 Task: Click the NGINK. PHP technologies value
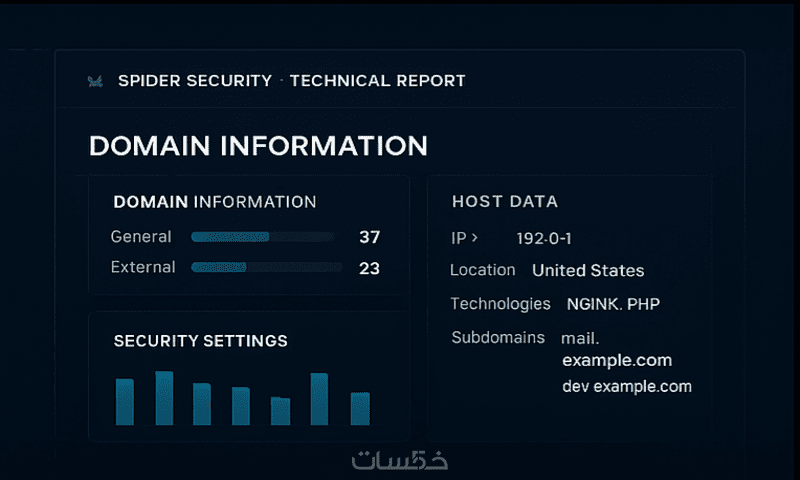click(x=613, y=304)
